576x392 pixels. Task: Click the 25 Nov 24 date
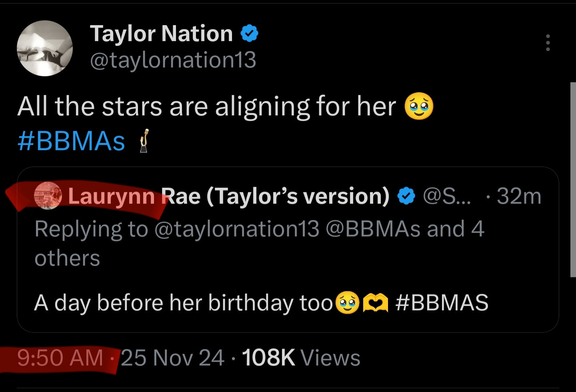[x=172, y=358]
